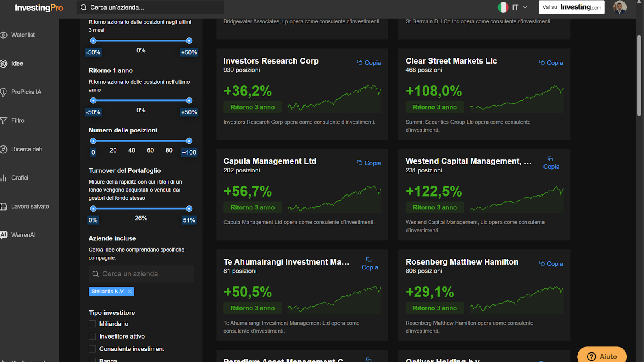Open the Grafici chart icon
Image resolution: width=644 pixels, height=362 pixels.
click(4, 178)
